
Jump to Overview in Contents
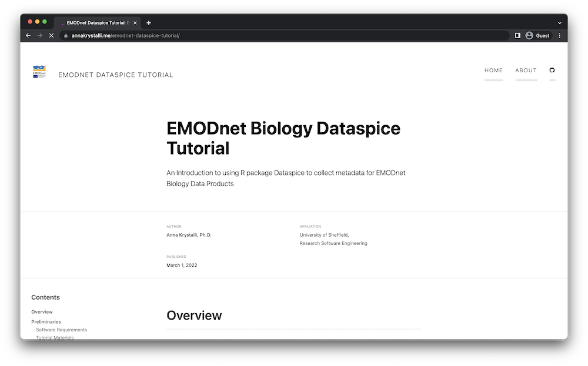(42, 312)
